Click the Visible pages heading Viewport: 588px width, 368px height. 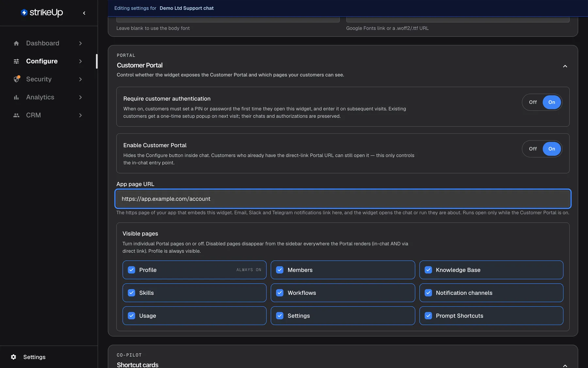coord(140,234)
